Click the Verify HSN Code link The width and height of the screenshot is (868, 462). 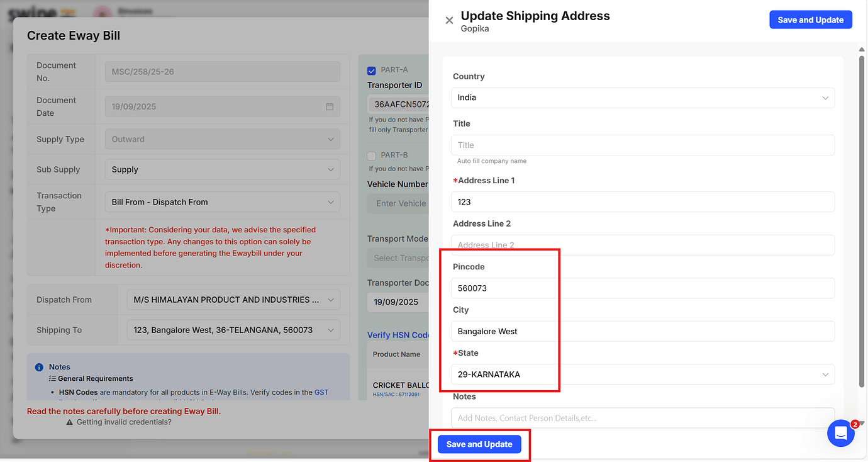[398, 334]
